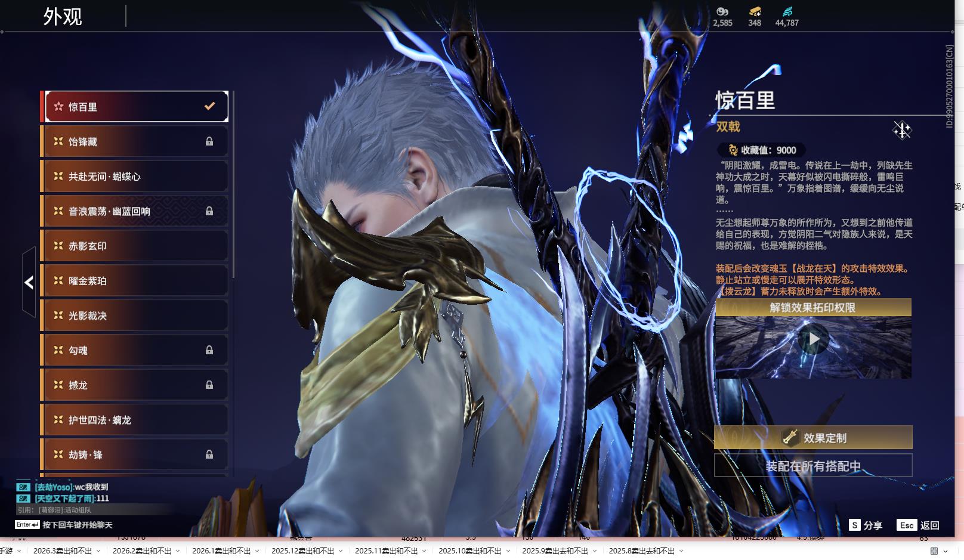Play the skin effect preview video
The image size is (964, 560).
coord(814,339)
